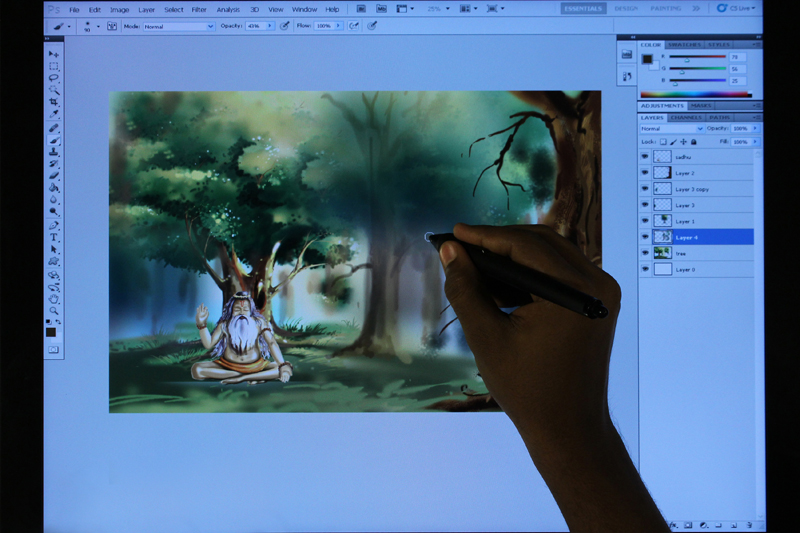Click the Photoshop Ps logo icon
800x533 pixels.
pyautogui.click(x=50, y=9)
